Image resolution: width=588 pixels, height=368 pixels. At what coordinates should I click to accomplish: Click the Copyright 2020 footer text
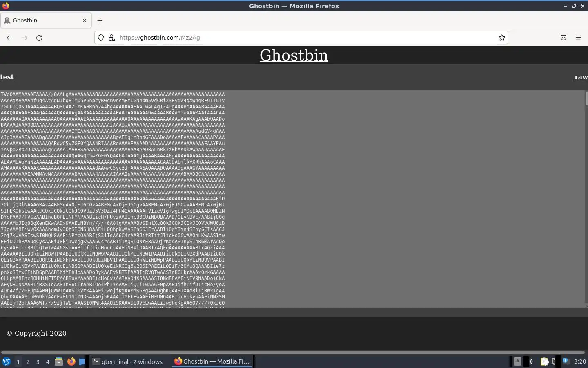[36, 333]
